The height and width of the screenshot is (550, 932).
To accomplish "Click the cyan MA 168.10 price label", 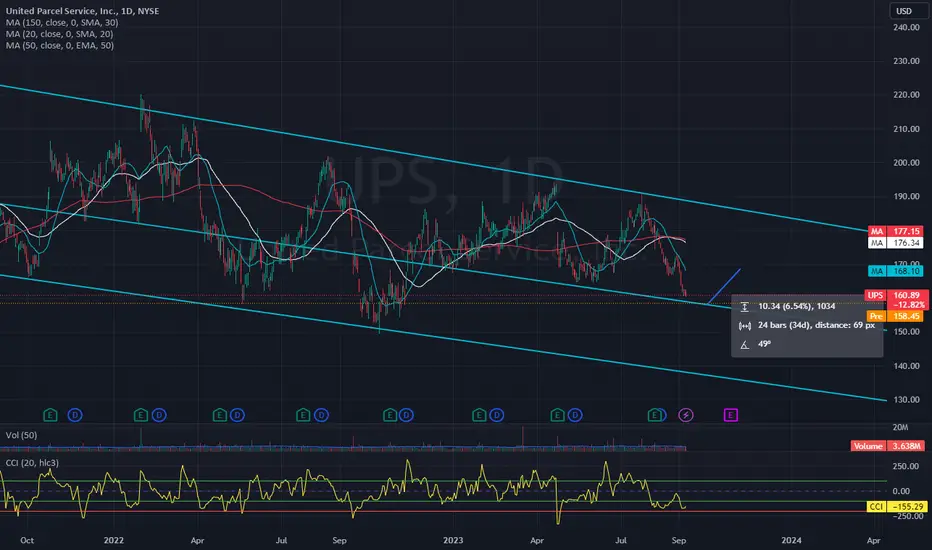I will pos(895,271).
